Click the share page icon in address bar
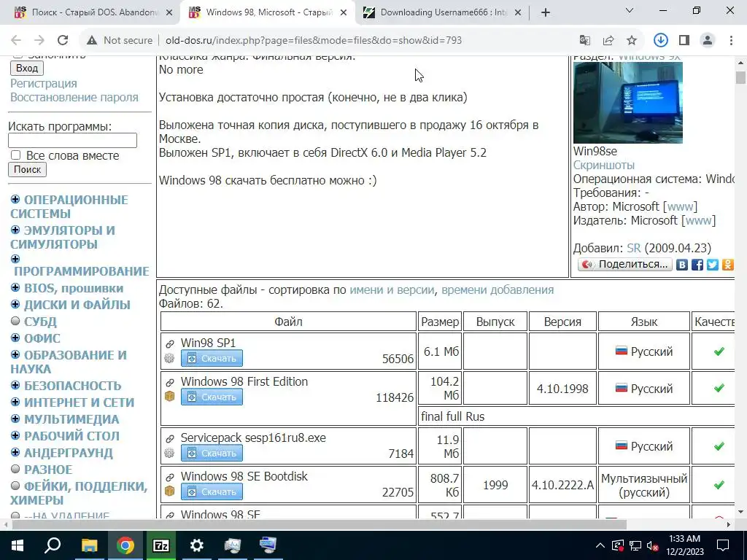The image size is (747, 560). pos(608,41)
